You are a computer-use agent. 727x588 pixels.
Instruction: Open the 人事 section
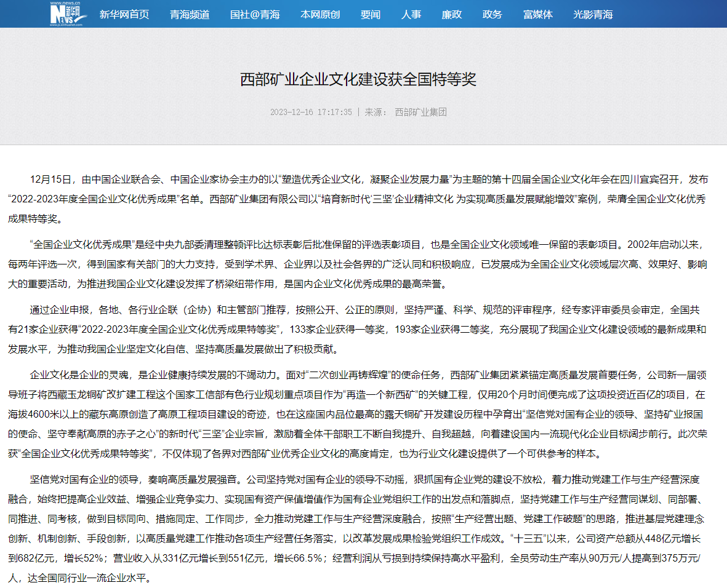click(x=411, y=15)
